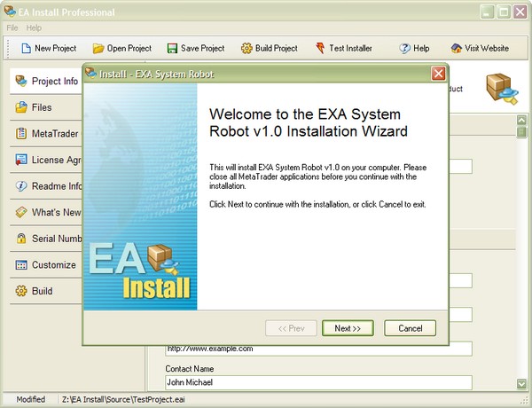Click the Contact Name input field
The image size is (532, 408).
[318, 382]
